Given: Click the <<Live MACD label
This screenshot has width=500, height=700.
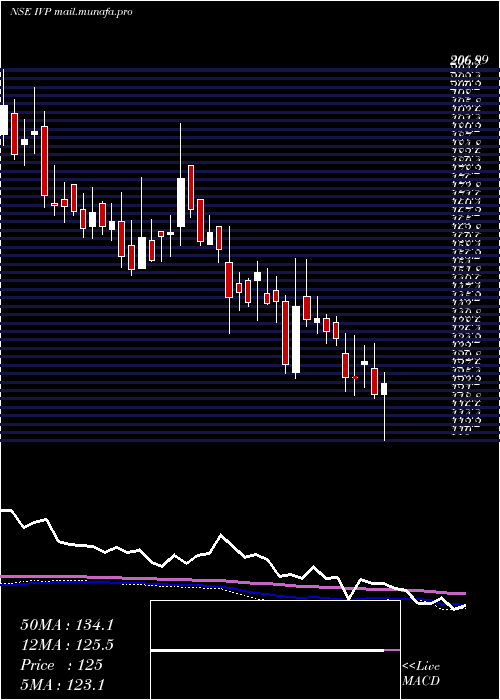Looking at the screenshot, I should click(x=421, y=674).
